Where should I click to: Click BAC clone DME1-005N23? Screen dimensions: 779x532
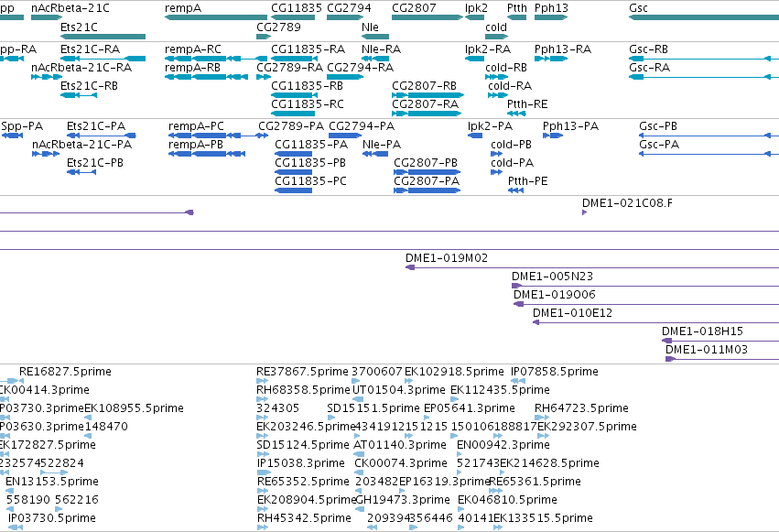pos(553,277)
